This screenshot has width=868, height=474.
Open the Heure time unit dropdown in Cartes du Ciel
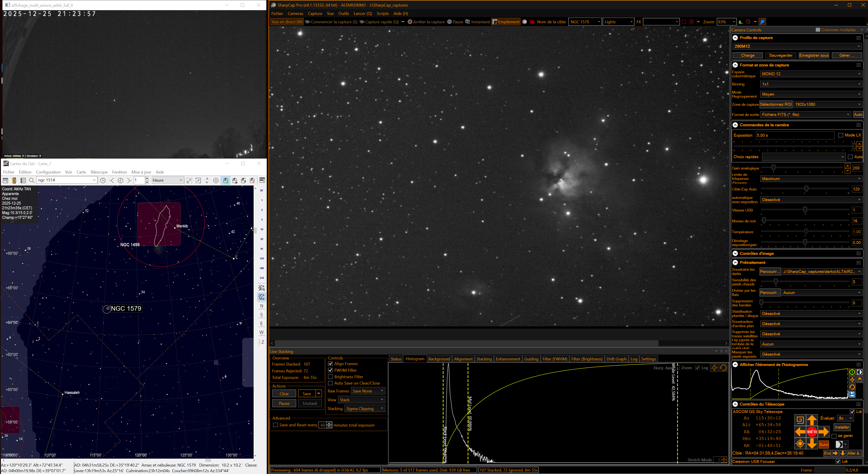[x=167, y=180]
